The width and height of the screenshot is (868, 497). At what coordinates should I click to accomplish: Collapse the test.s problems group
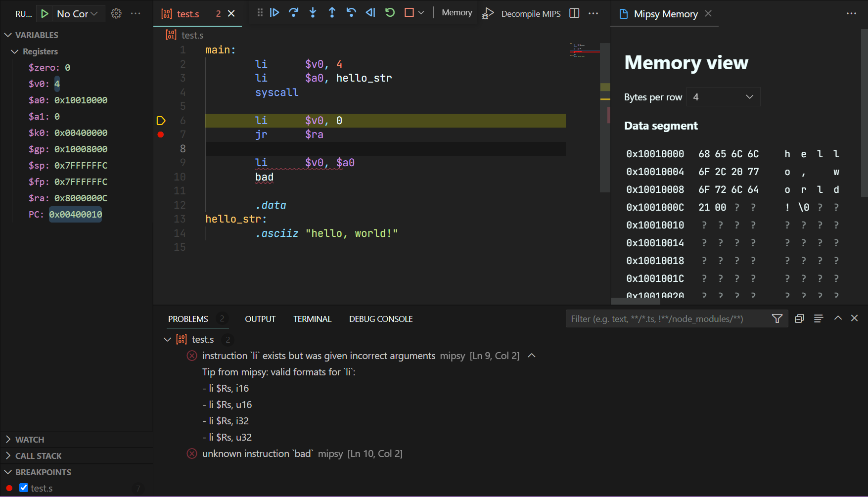click(167, 339)
